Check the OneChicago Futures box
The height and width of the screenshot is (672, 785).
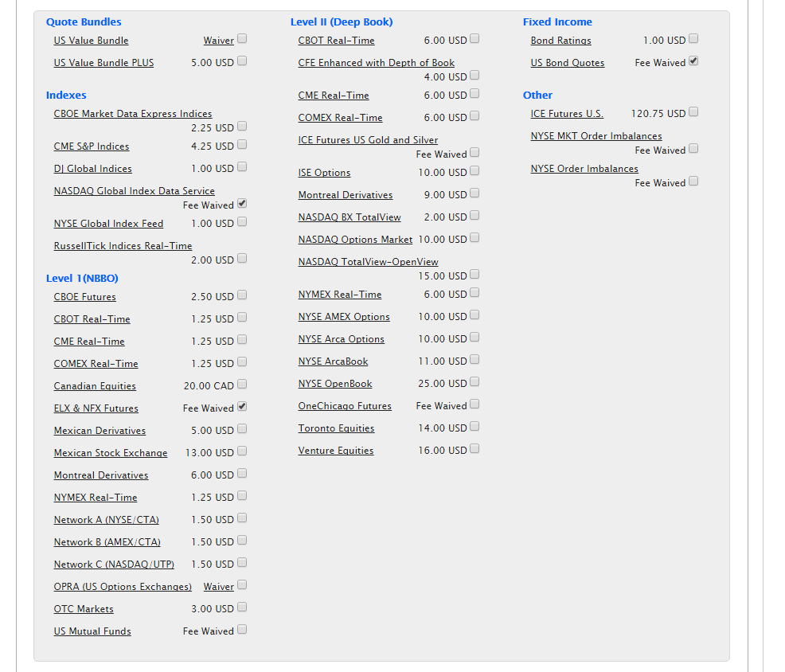click(475, 404)
